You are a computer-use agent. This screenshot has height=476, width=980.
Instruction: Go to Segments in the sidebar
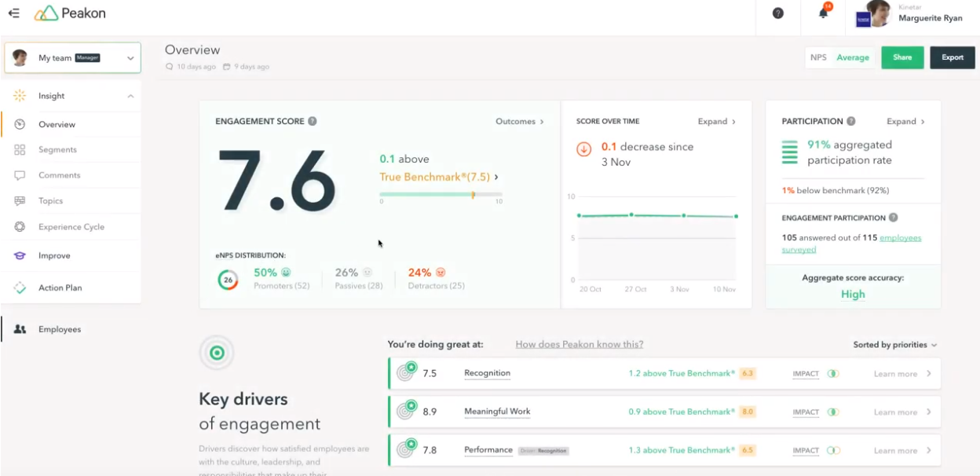click(57, 150)
